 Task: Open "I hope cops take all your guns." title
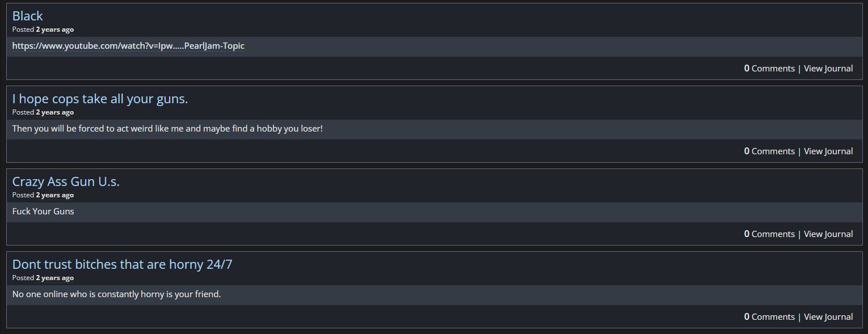pos(100,99)
